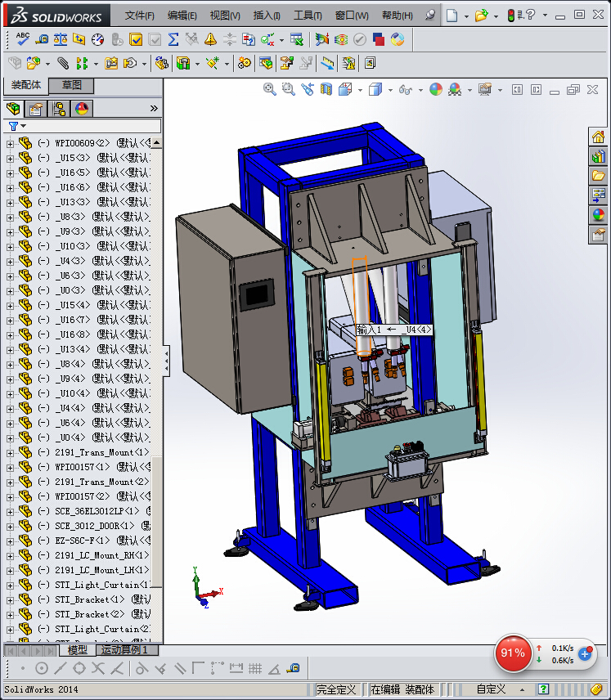The image size is (611, 700).
Task: Select the 2191_LC_Mount_RH<1> component
Action: [x=101, y=555]
